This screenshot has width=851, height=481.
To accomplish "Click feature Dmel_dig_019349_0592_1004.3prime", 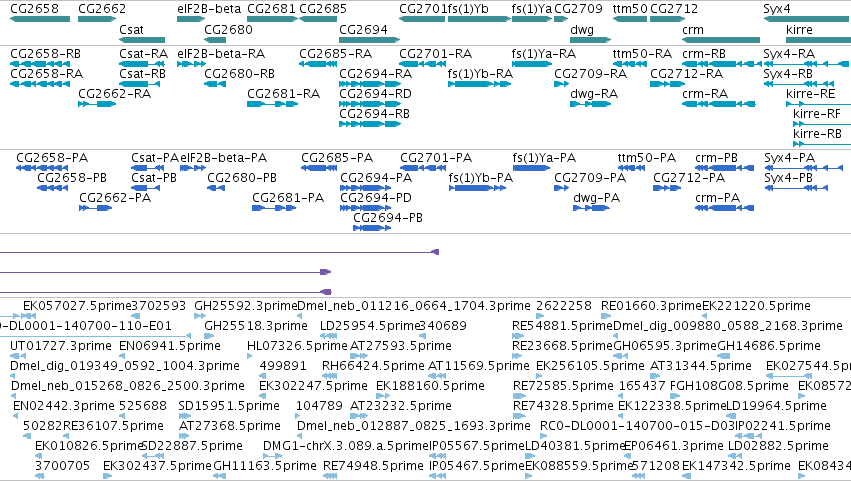I will click(125, 366).
